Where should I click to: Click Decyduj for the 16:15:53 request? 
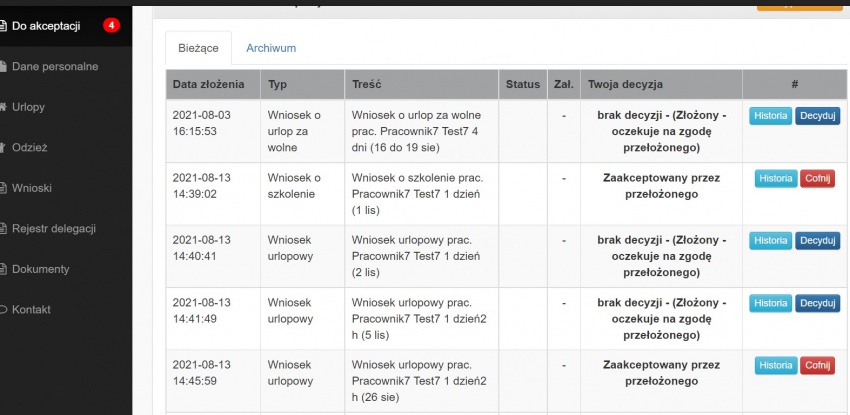coord(817,116)
